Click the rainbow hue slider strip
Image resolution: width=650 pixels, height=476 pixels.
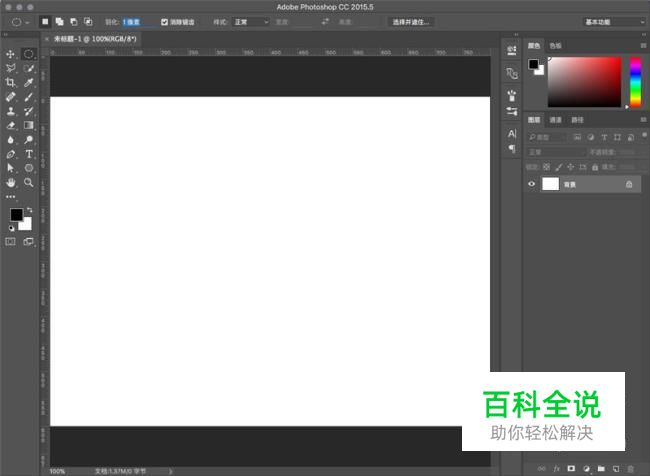coord(634,80)
